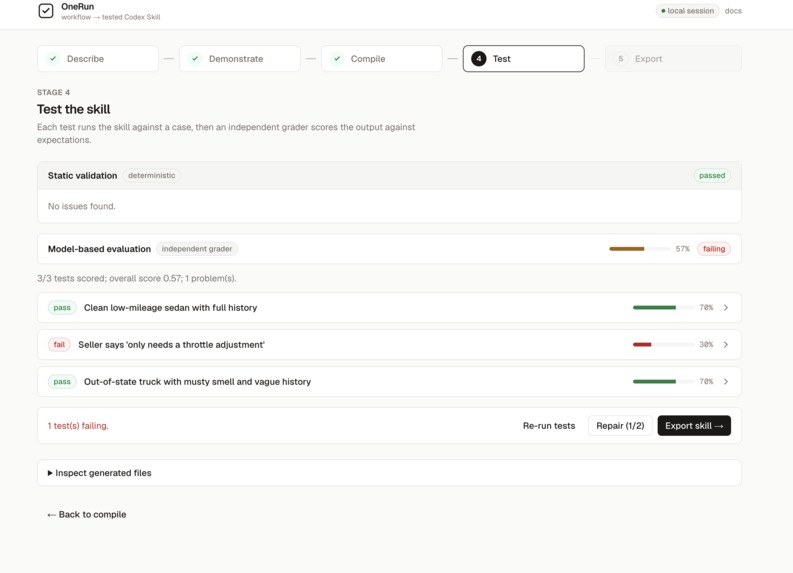Go to the Export stage tab
The height and width of the screenshot is (573, 793).
point(673,59)
